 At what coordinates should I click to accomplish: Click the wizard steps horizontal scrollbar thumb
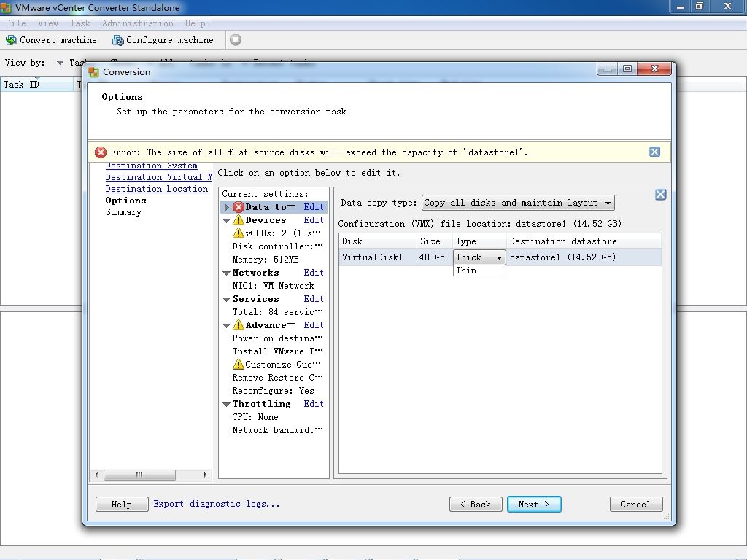coord(139,475)
